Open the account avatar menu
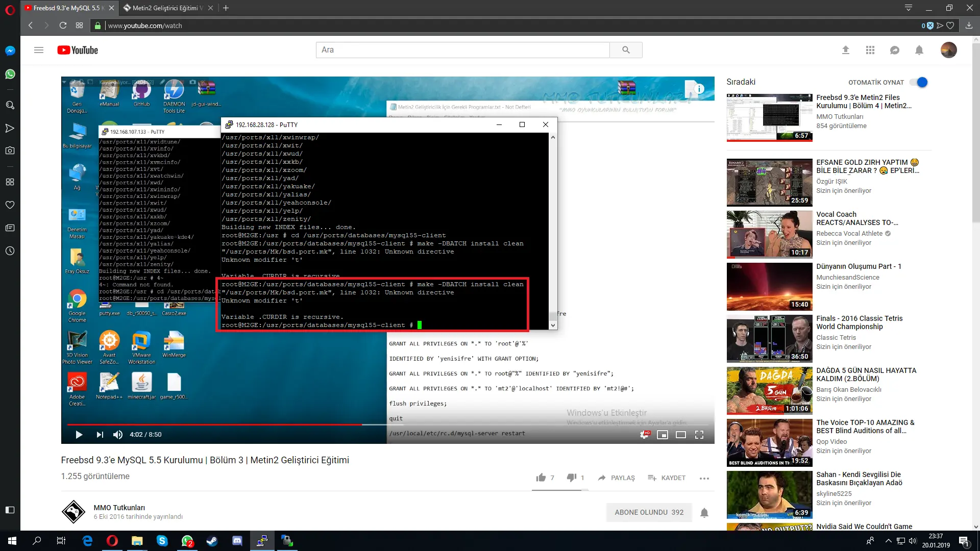Screen dimensions: 980x551 [949, 50]
